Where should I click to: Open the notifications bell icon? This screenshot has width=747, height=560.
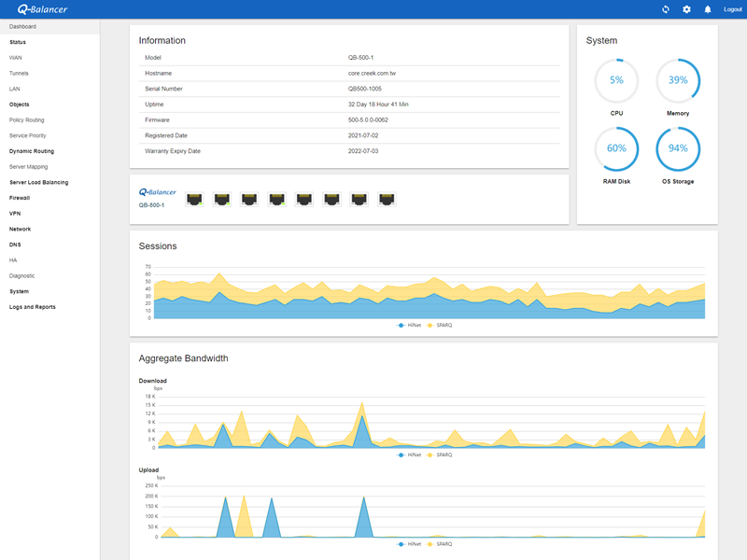(708, 9)
